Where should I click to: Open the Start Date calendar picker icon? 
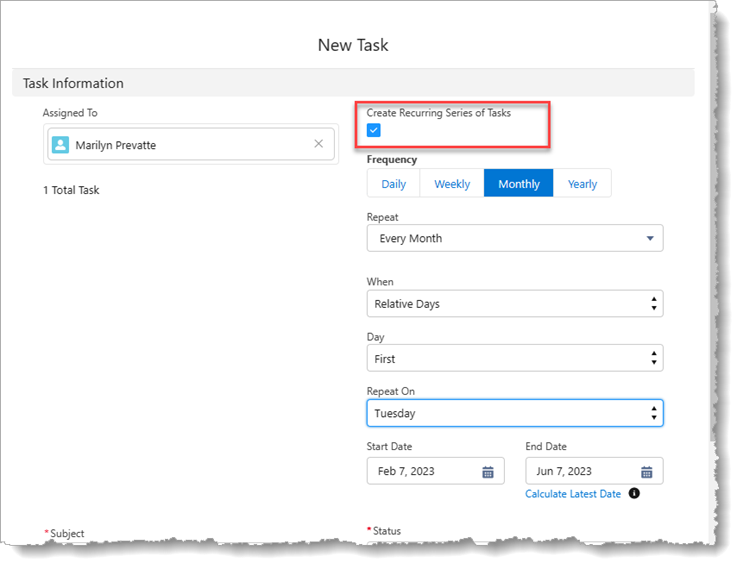coord(488,472)
